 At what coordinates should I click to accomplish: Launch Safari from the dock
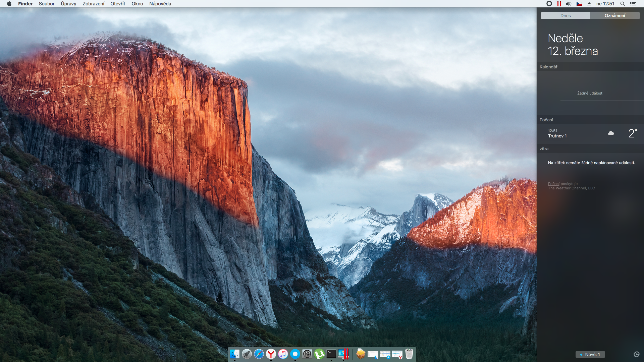[x=259, y=354]
